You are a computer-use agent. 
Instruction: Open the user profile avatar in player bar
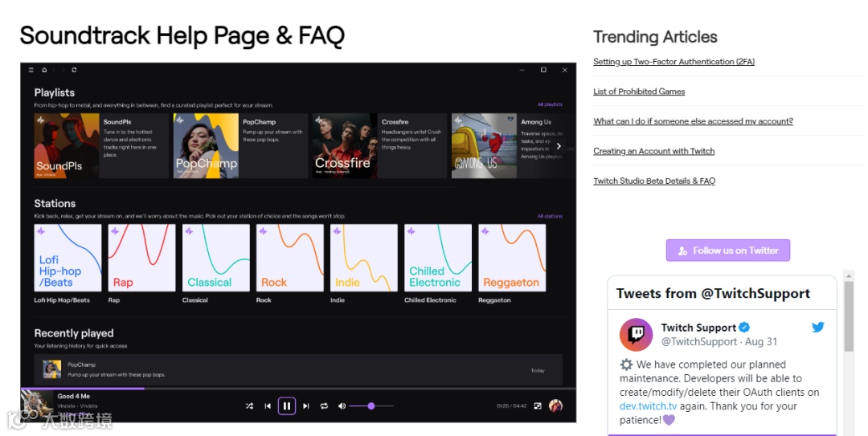click(x=555, y=406)
